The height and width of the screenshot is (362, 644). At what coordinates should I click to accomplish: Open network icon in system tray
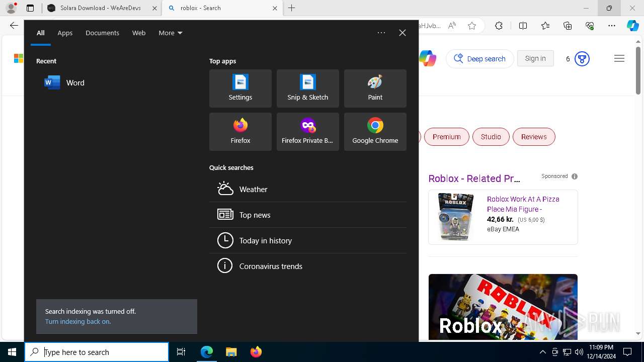click(567, 352)
